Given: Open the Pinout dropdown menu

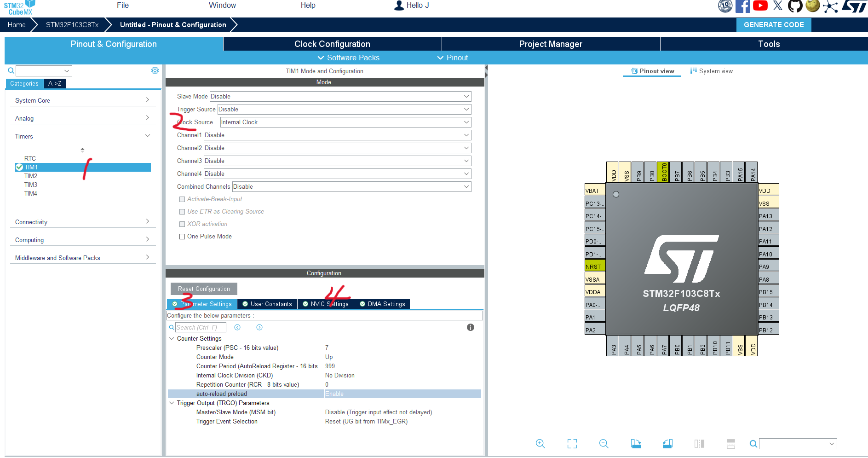Looking at the screenshot, I should pos(453,58).
